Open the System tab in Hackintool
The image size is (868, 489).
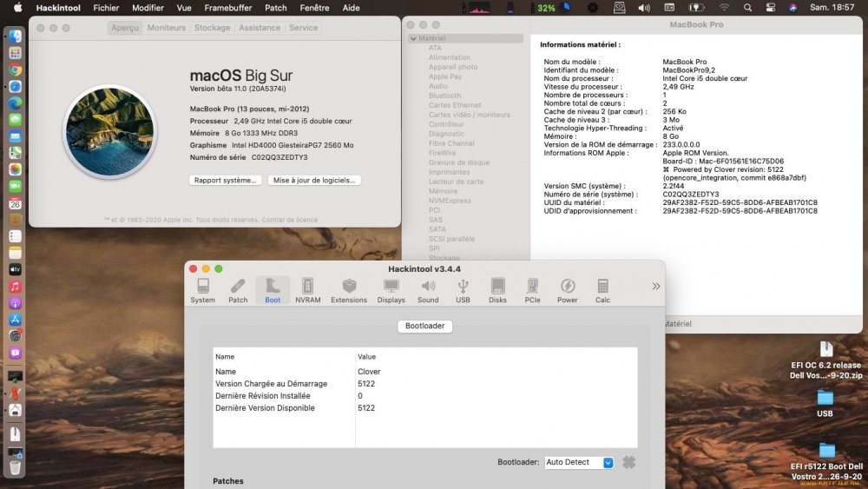click(202, 291)
